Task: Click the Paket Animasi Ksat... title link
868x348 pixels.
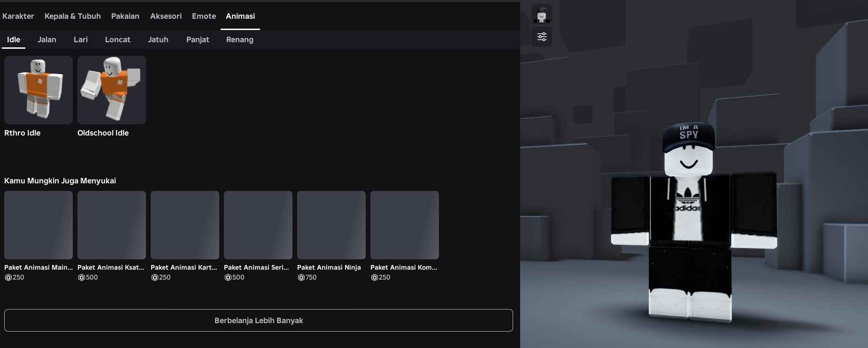Action: point(111,267)
